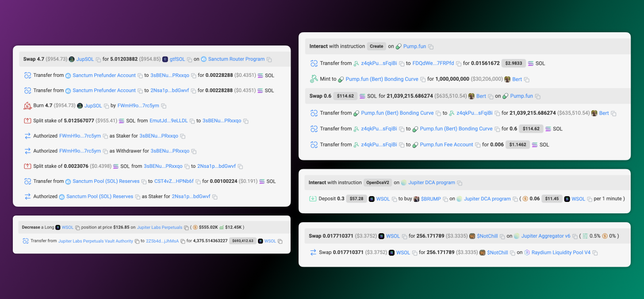Viewport: 644px width, 299px height.
Task: Open the Pump.fun Fee Account link
Action: 447,144
